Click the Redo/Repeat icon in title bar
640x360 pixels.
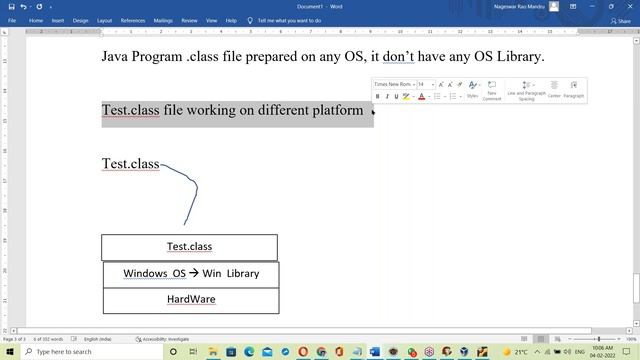click(x=39, y=7)
